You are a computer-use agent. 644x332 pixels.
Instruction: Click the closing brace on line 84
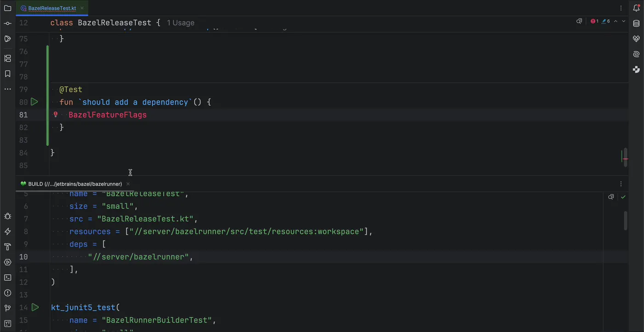coord(52,153)
